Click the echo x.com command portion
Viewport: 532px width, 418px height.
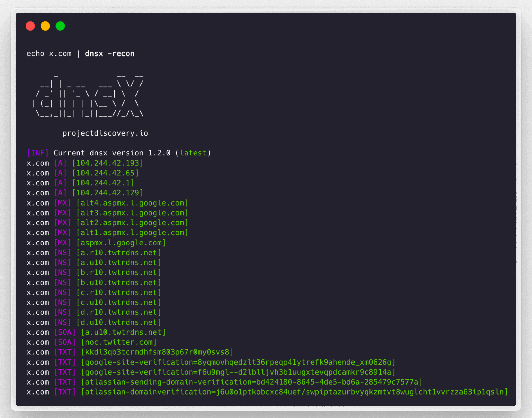tap(49, 54)
